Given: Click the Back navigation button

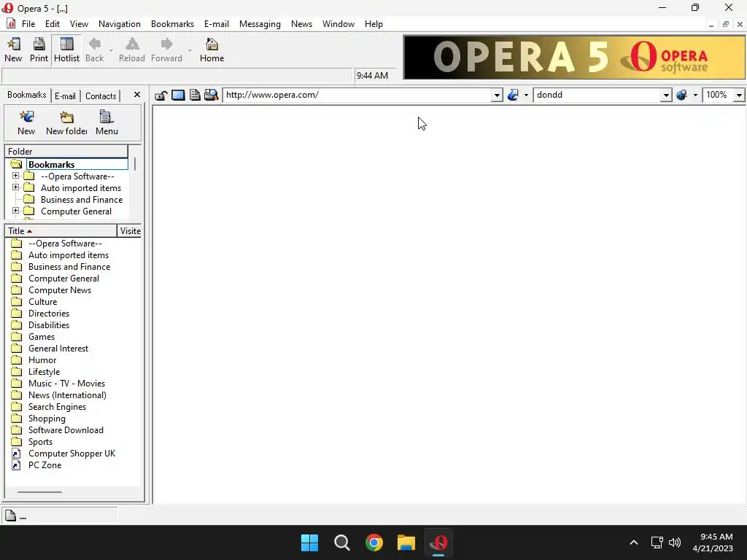Looking at the screenshot, I should pyautogui.click(x=94, y=50).
